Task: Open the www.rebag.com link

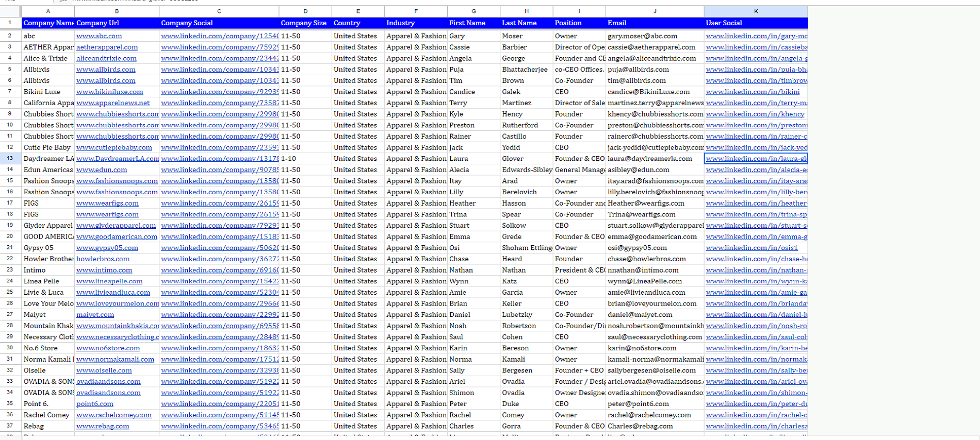Action: point(103,427)
